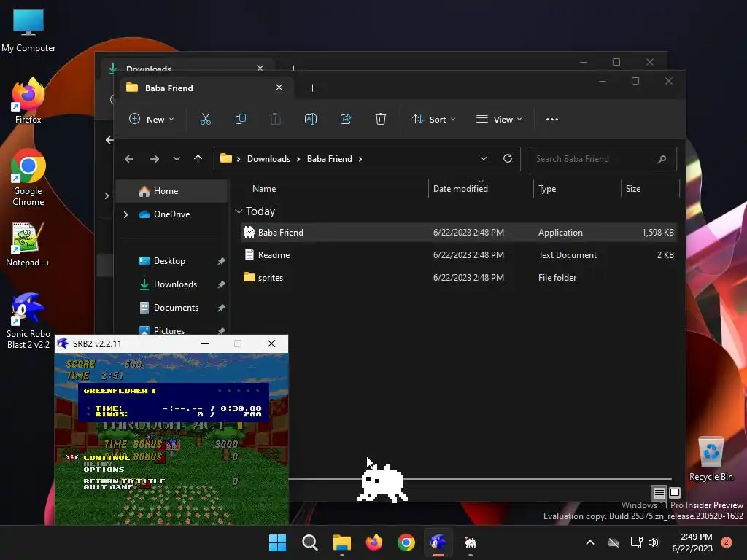Click the Paste clipboard icon
Image resolution: width=747 pixels, height=560 pixels.
pos(275,119)
